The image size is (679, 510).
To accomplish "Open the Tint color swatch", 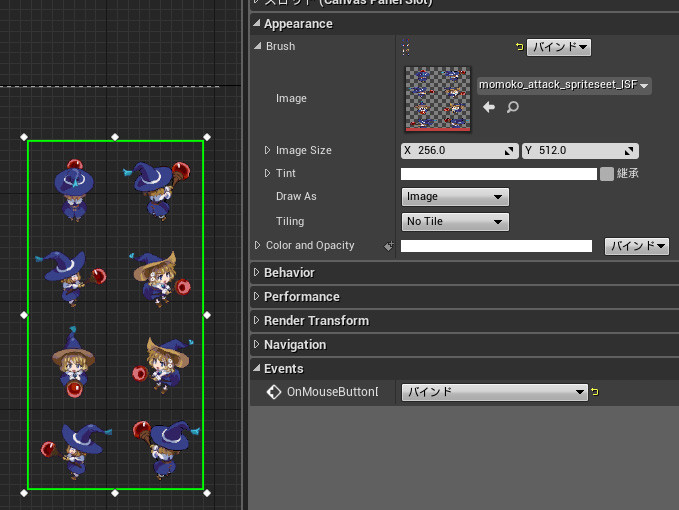I will 498,174.
